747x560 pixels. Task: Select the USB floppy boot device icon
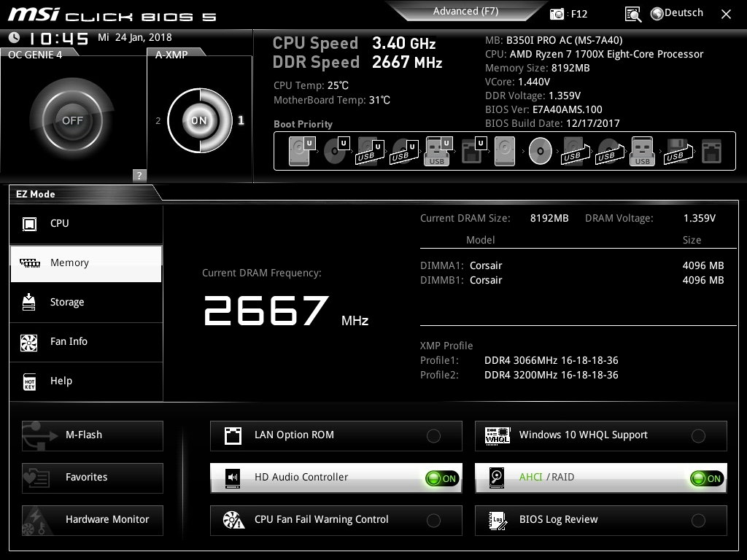click(x=678, y=152)
